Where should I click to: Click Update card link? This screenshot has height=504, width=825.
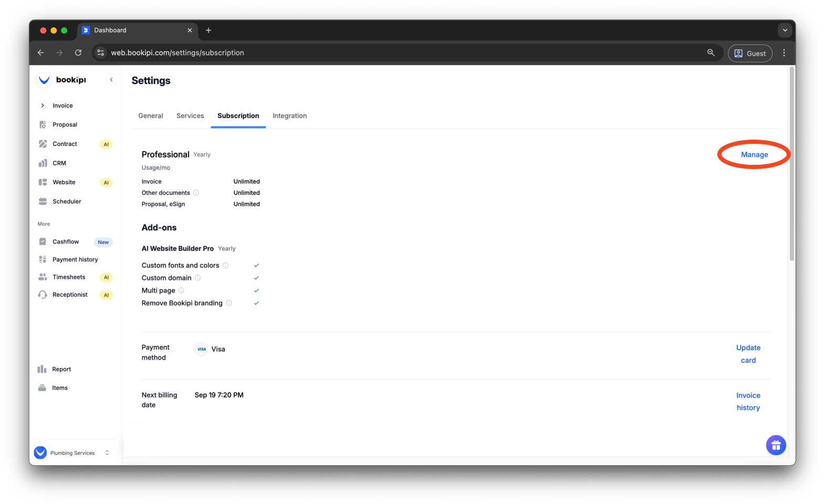coord(748,354)
